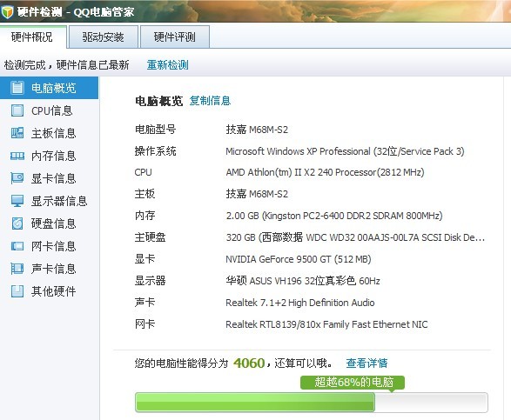Screen dimensions: 511x420
Task: Select the 电脑概览 sidebar icon
Action: point(17,88)
